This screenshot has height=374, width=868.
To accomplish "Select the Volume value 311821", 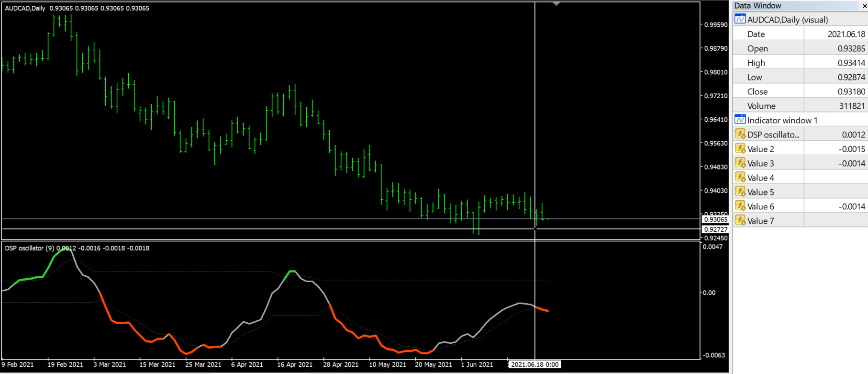I will pos(852,106).
